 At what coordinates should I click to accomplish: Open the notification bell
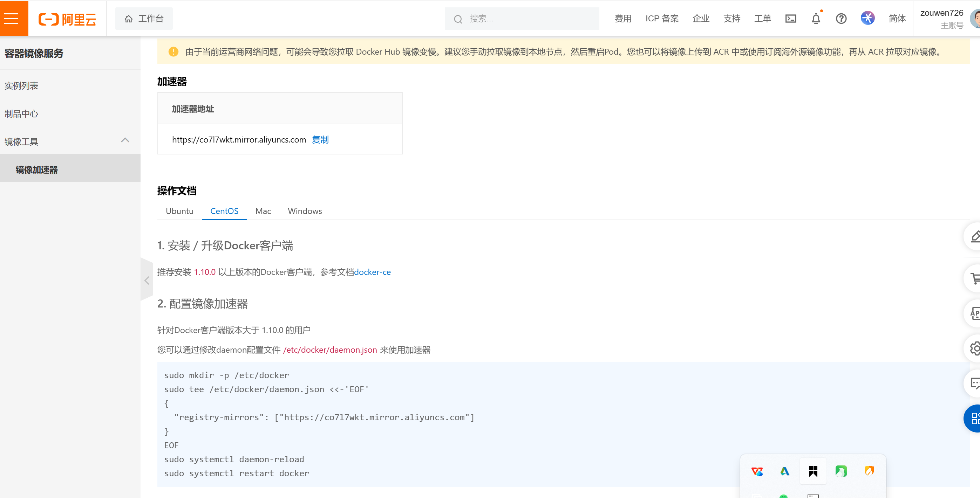816,19
